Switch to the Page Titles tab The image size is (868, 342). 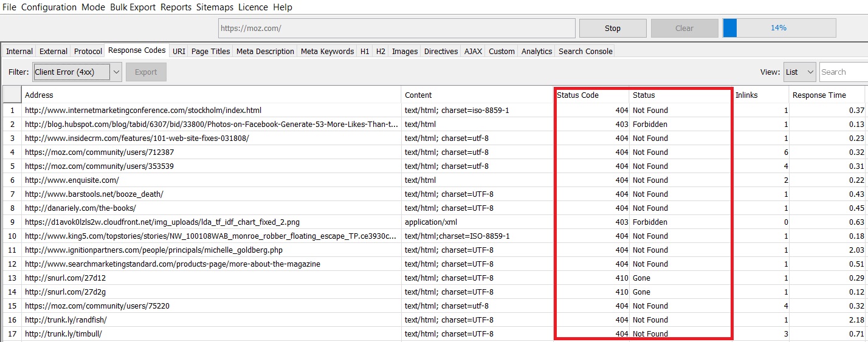[210, 51]
